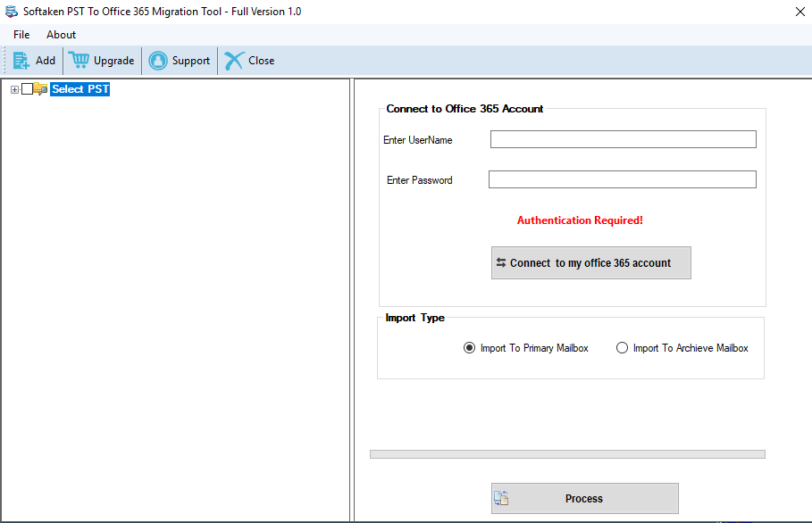The width and height of the screenshot is (812, 523).
Task: Select the Select PST tree label
Action: [x=80, y=89]
